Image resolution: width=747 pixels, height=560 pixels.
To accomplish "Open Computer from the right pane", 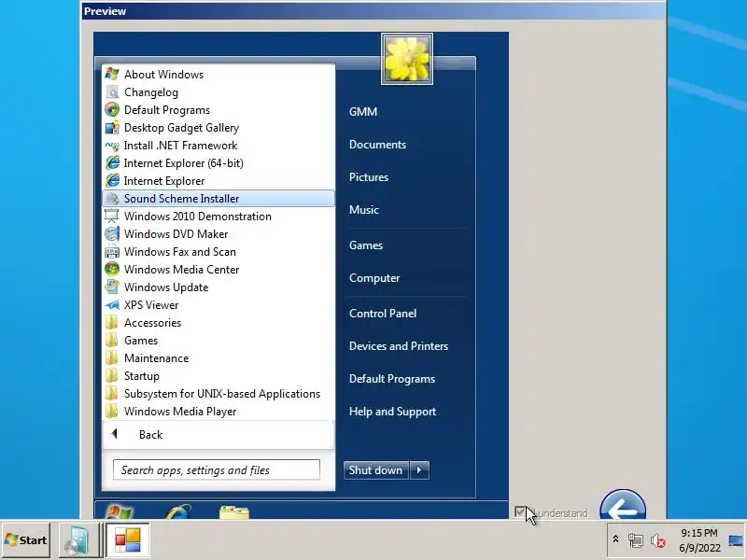I will coord(374,278).
